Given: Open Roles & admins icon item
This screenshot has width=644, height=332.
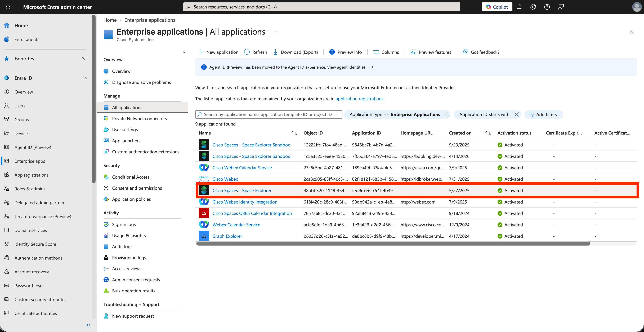Looking at the screenshot, I should (x=7, y=188).
